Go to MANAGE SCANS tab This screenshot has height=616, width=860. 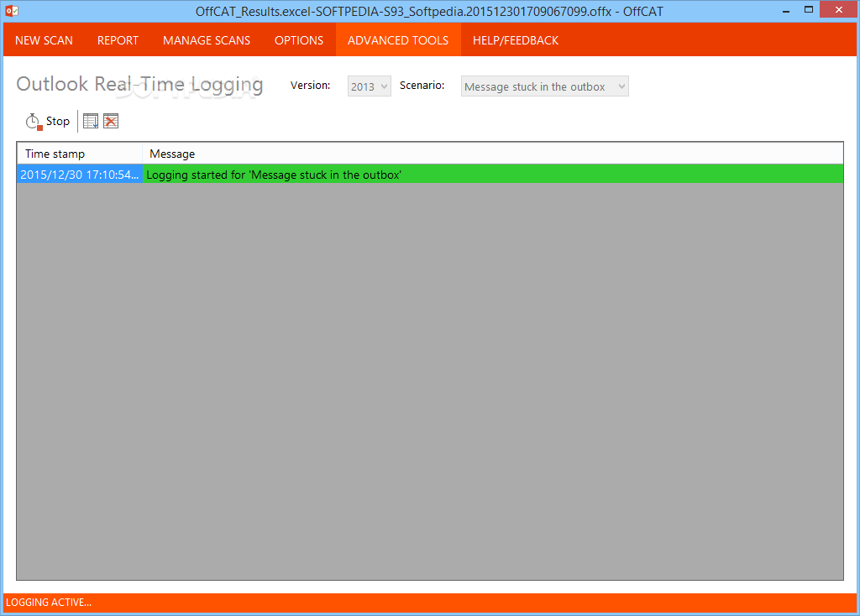click(207, 40)
